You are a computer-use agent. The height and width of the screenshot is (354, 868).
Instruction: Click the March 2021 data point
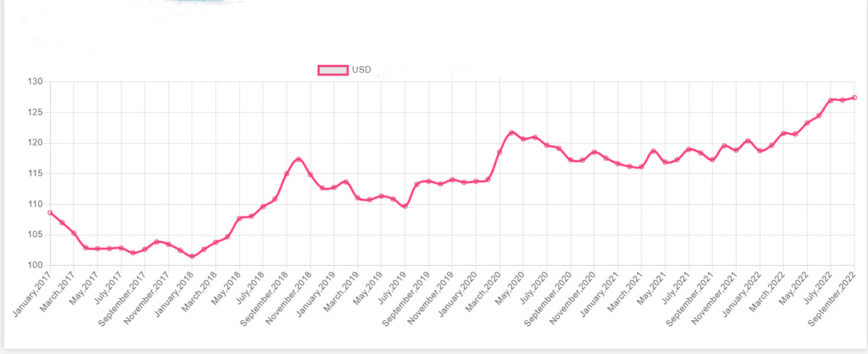coord(641,167)
